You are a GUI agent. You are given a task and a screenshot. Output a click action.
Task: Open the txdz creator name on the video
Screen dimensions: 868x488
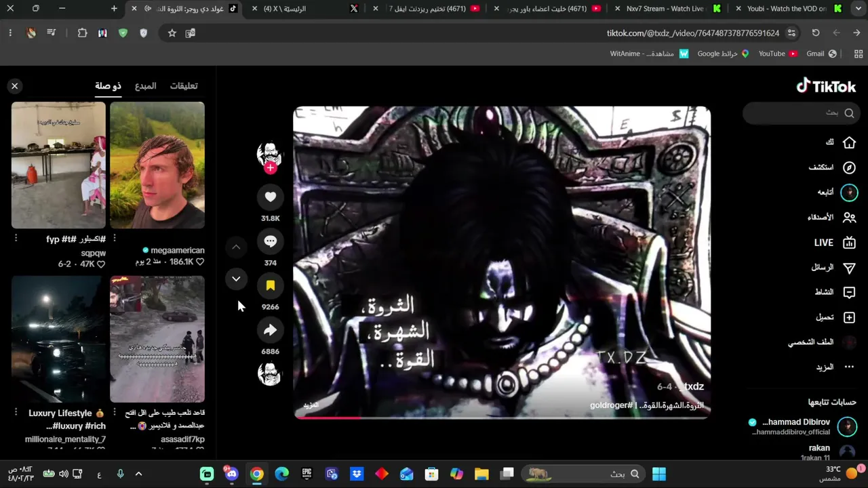tap(693, 386)
